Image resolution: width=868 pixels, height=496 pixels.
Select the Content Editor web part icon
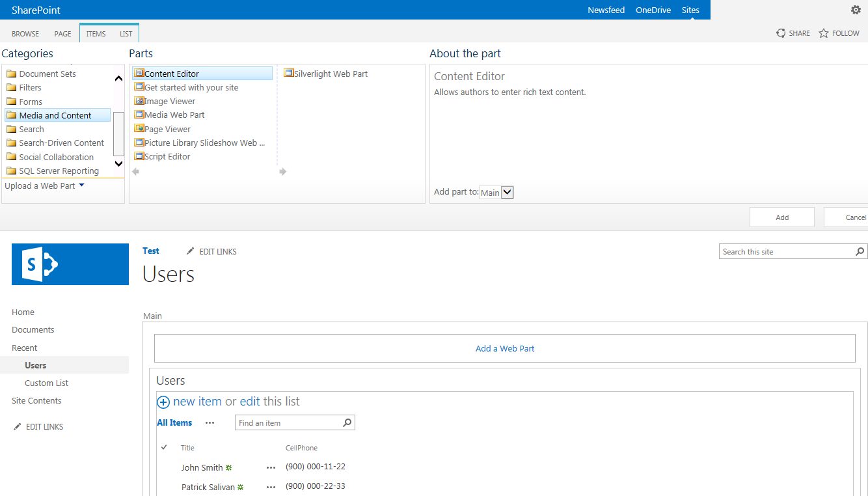(x=140, y=74)
